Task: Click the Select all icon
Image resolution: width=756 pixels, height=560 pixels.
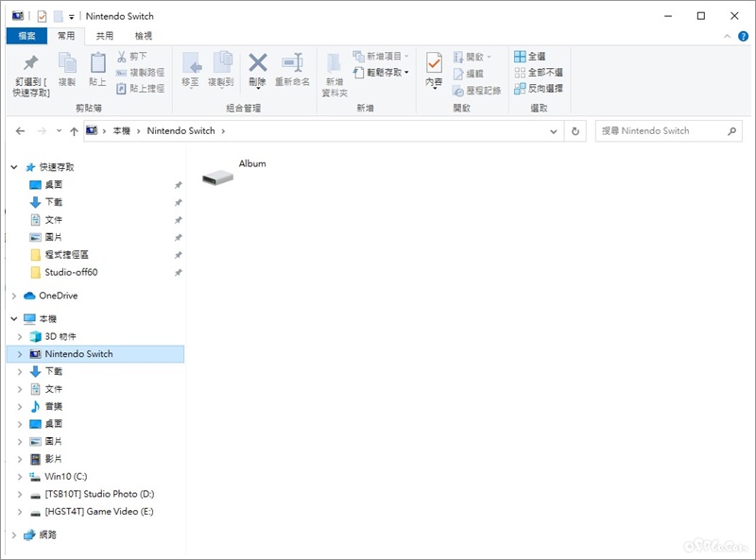Action: 520,57
